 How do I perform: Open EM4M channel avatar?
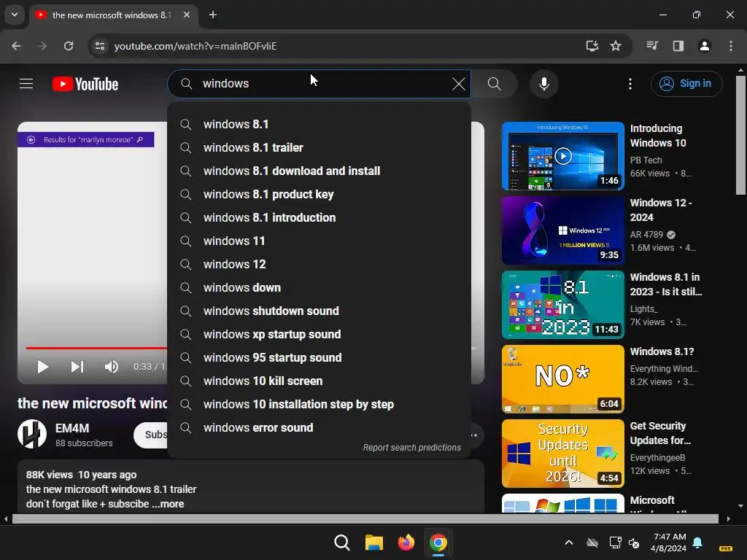pos(32,435)
